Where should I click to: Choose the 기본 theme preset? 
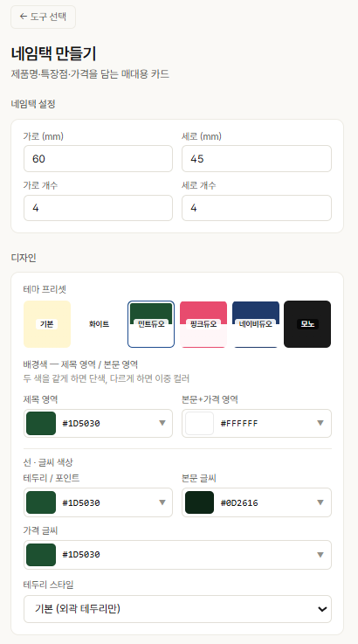coord(47,324)
